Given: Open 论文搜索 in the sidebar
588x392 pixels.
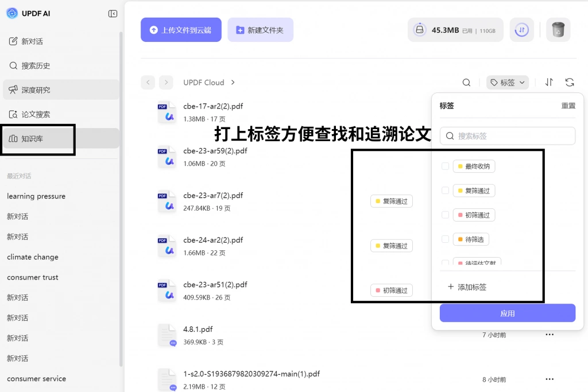Looking at the screenshot, I should click(x=61, y=114).
